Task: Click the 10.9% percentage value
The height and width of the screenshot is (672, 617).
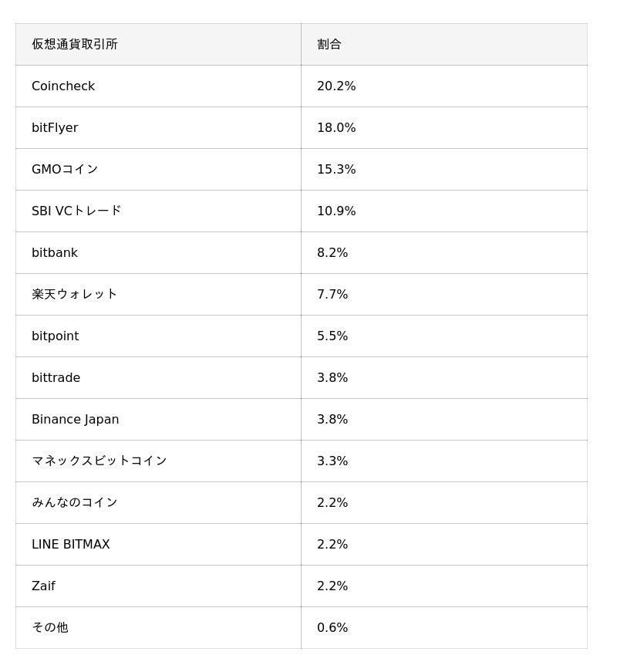Action: [336, 211]
